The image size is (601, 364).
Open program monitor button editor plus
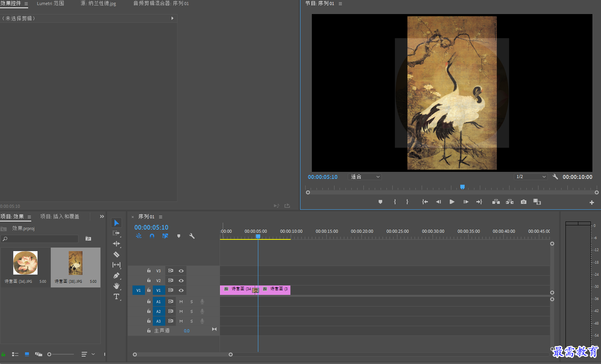(592, 202)
